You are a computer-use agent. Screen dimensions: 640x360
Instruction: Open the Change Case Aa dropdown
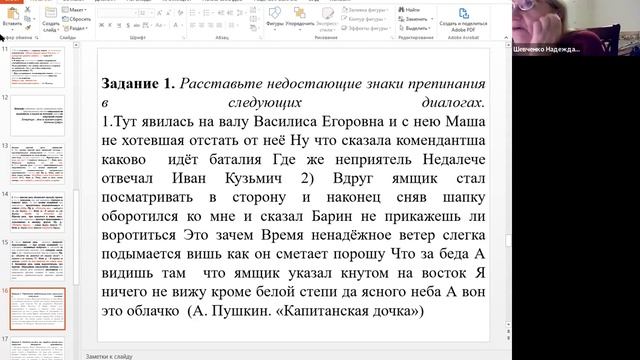[160, 25]
